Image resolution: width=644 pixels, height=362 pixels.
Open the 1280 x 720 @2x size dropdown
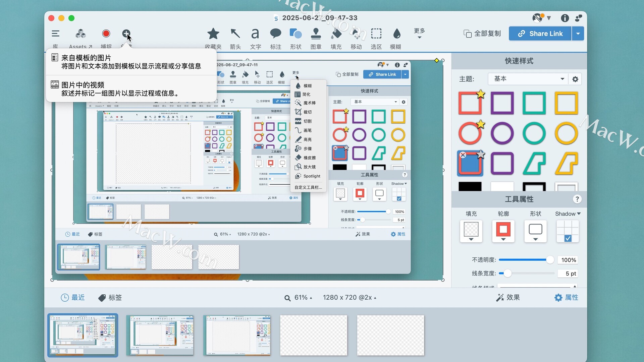[350, 298]
